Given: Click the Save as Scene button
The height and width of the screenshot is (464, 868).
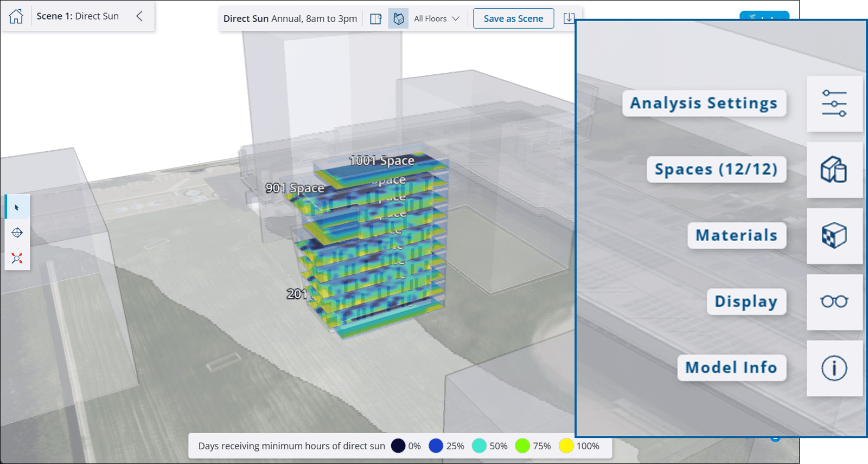Looking at the screenshot, I should pyautogui.click(x=513, y=18).
